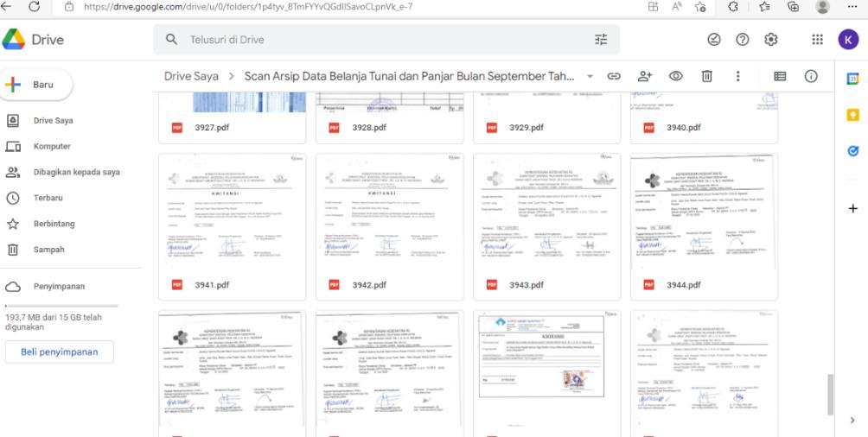Open the app available install icon

pos(654,7)
